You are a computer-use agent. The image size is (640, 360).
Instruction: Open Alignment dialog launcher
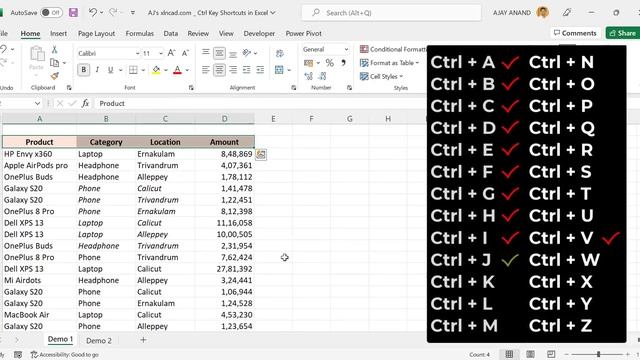click(293, 87)
